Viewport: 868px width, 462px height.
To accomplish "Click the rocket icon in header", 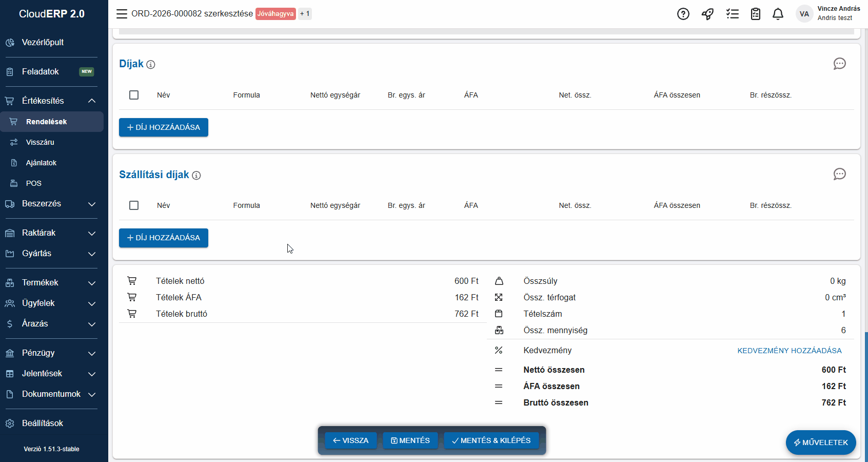I will point(707,14).
